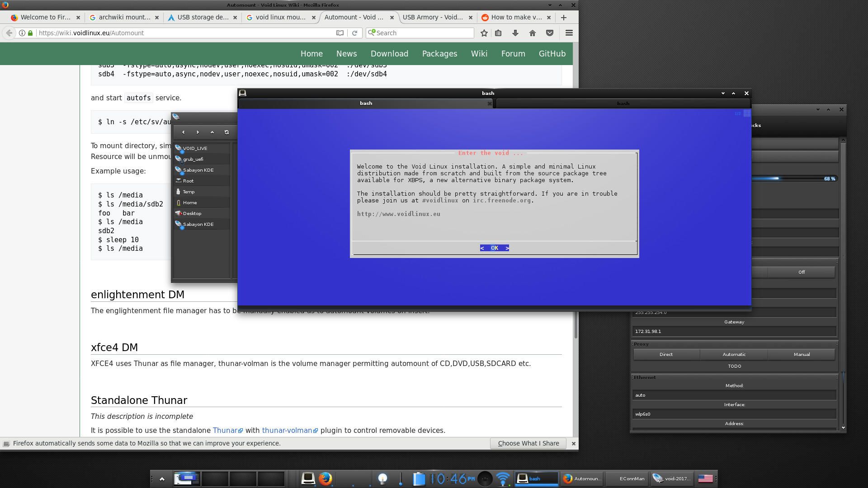Click the Ethernet Method field showing auto
The width and height of the screenshot is (868, 488).
tap(734, 395)
